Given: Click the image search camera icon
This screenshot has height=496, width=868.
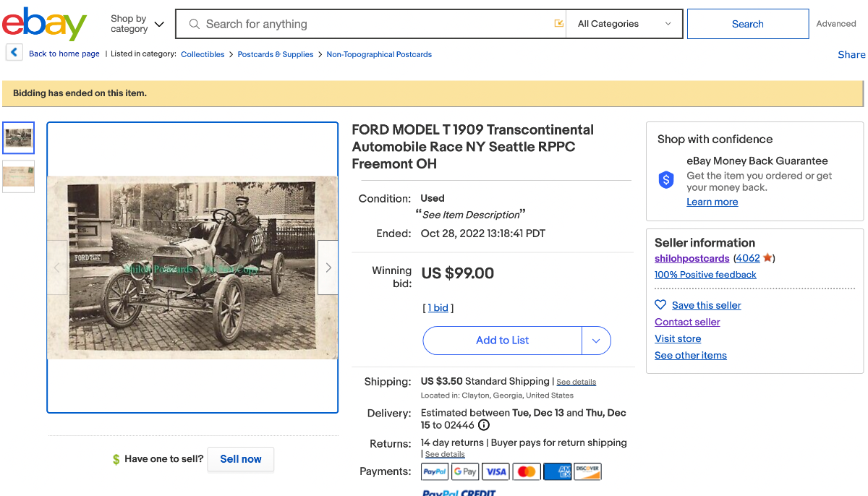Looking at the screenshot, I should (x=558, y=24).
